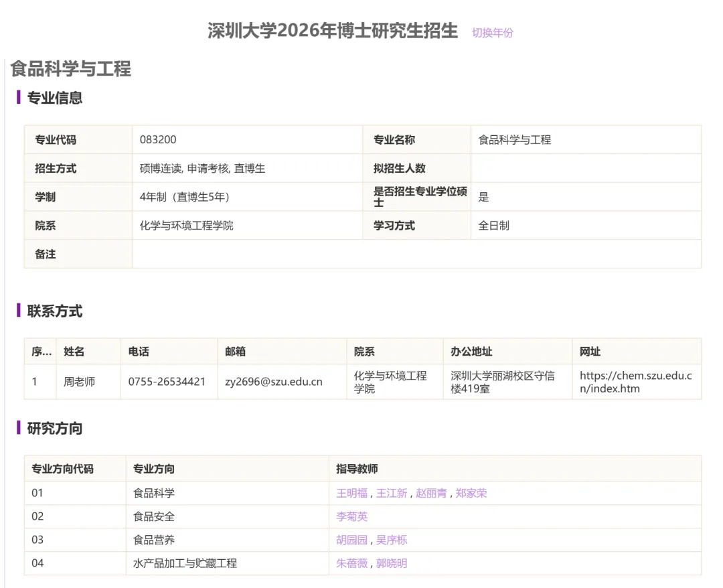
Task: Click contact name 周老师
Action: click(x=79, y=382)
